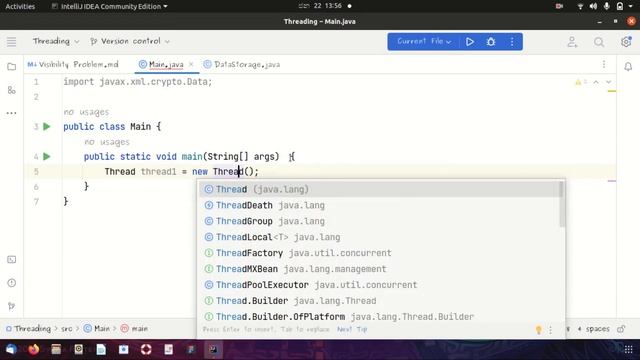Viewport: 640px width, 360px height.
Task: Switch to the Visibility Problem.md tab
Action: (x=73, y=64)
